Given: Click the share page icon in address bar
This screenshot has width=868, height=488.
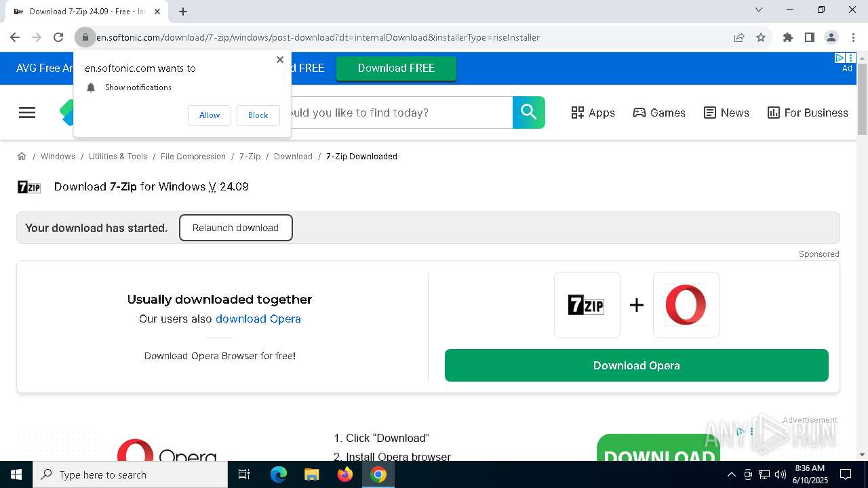Looking at the screenshot, I should pyautogui.click(x=739, y=37).
